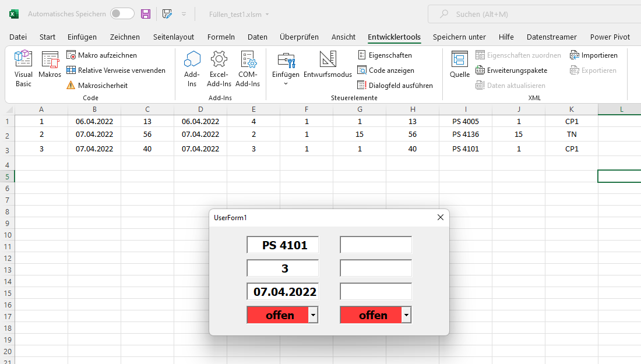Open Excel-Add-Ins manager
641x364 pixels.
point(219,69)
